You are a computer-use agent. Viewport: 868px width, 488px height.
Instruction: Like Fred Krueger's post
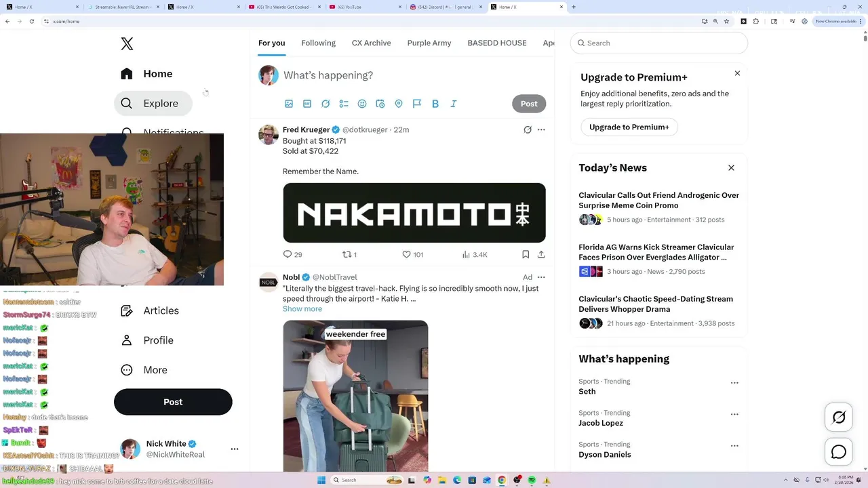pyautogui.click(x=412, y=254)
